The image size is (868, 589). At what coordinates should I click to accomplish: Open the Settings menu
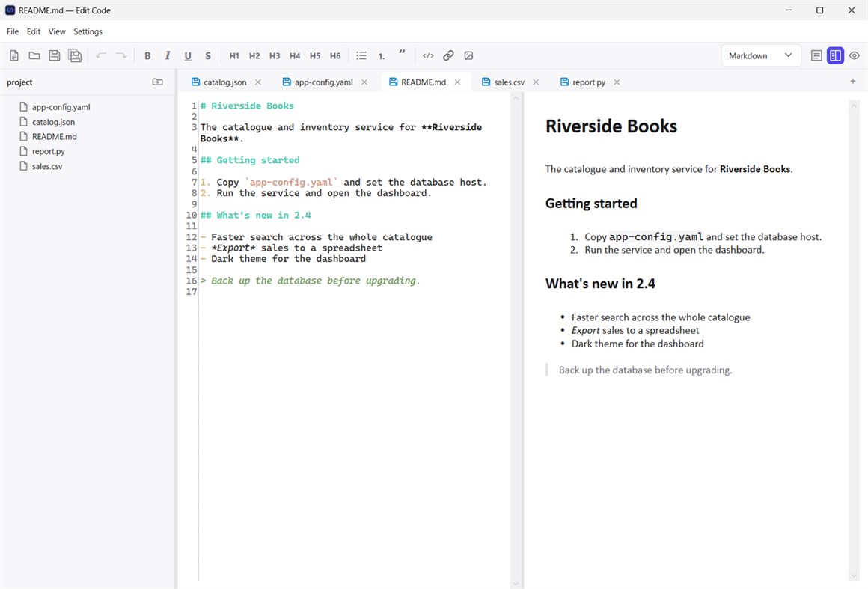(88, 31)
